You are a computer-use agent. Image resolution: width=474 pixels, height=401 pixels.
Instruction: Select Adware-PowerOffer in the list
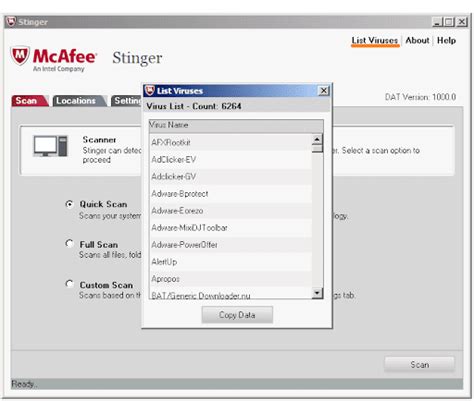coord(231,244)
